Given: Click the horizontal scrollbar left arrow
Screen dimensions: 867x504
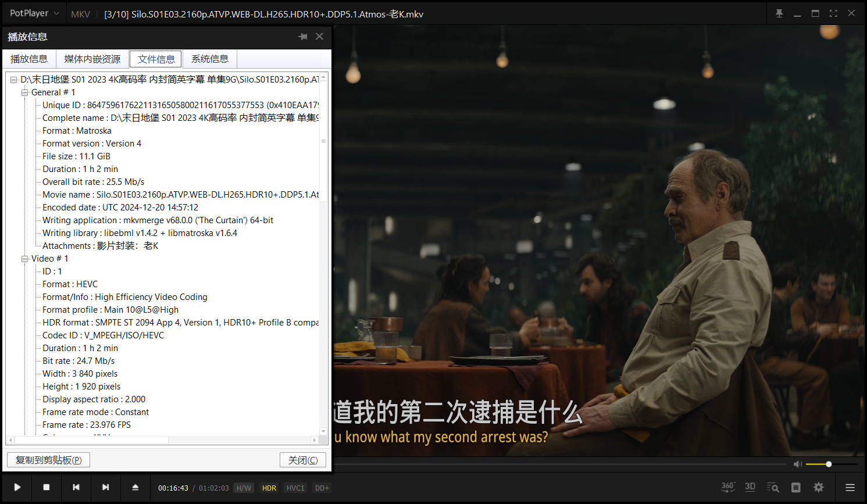Looking at the screenshot, I should [x=10, y=440].
